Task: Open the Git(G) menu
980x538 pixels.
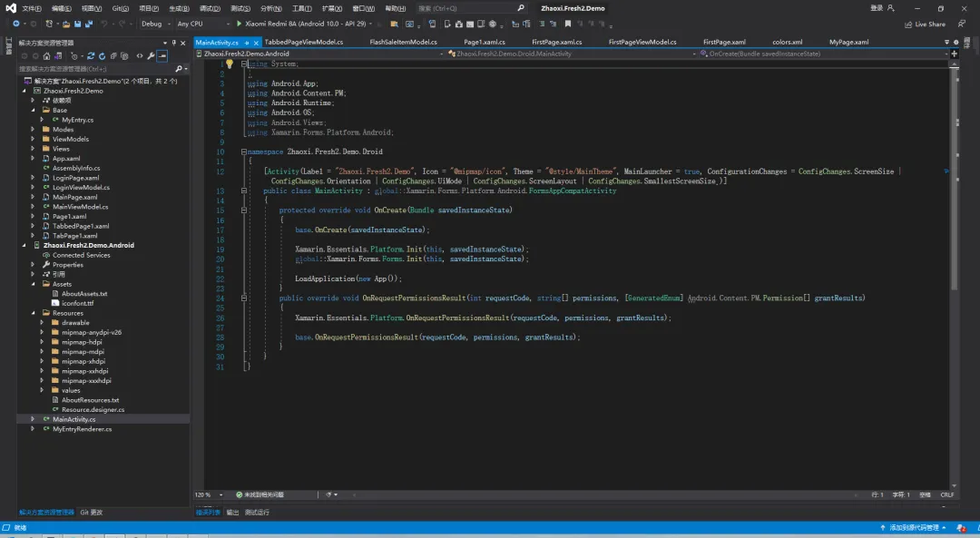Action: [120, 8]
